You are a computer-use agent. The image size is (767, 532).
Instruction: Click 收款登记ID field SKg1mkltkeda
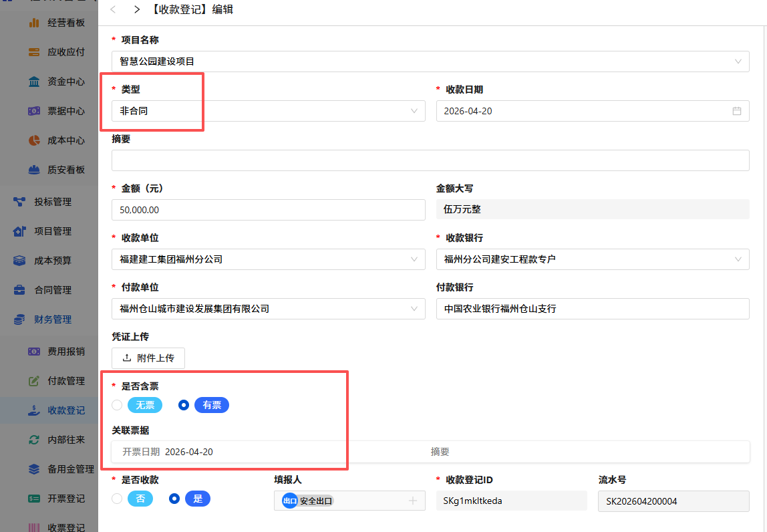tap(511, 501)
